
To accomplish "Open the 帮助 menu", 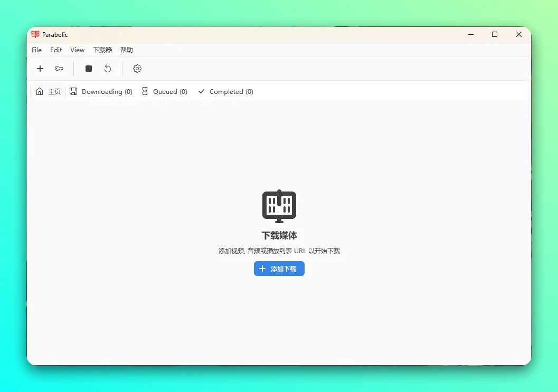I will [126, 50].
